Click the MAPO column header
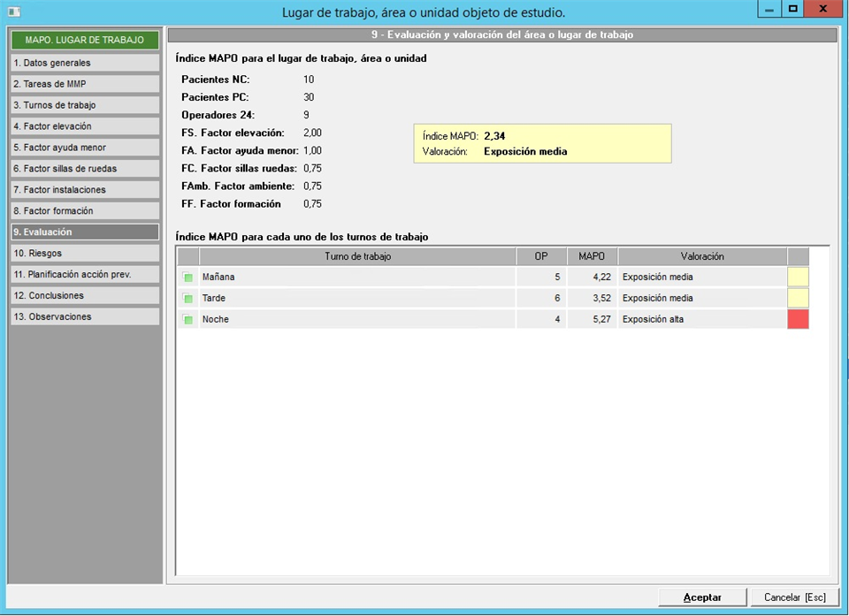Viewport: 849px width, 616px height. tap(591, 256)
